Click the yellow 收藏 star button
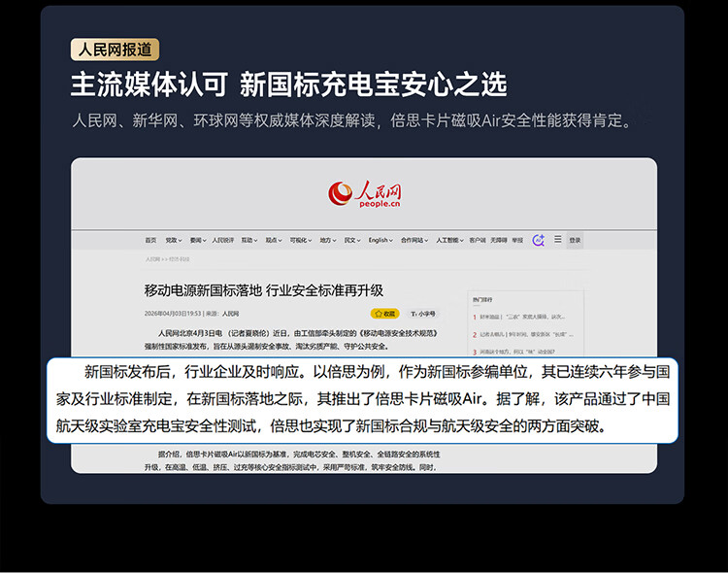Image resolution: width=728 pixels, height=573 pixels. click(x=385, y=314)
